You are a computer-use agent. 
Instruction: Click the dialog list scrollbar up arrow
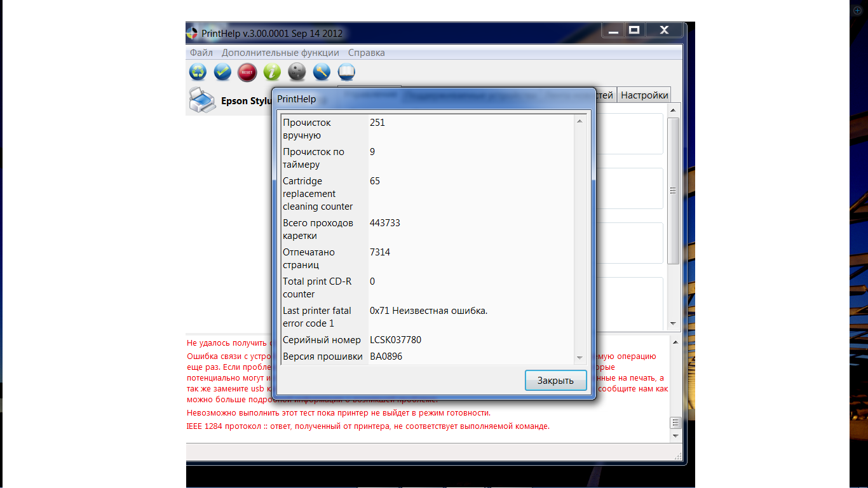tap(580, 121)
